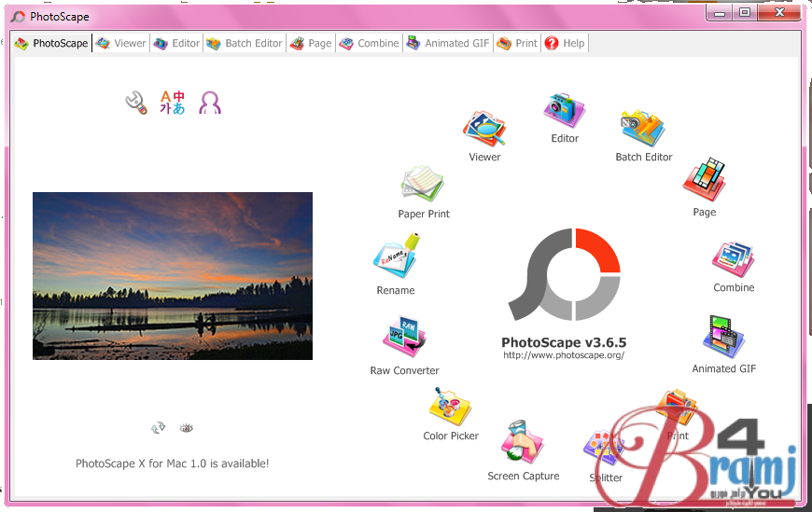Viewport: 812px width, 512px height.
Task: Open the Rename tool icon
Action: pyautogui.click(x=396, y=256)
